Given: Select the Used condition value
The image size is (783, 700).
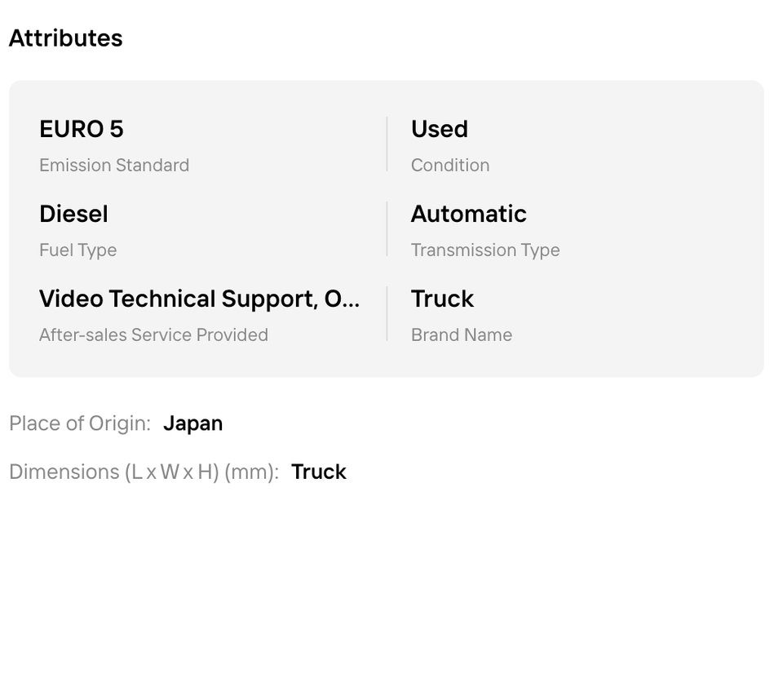Looking at the screenshot, I should (440, 129).
